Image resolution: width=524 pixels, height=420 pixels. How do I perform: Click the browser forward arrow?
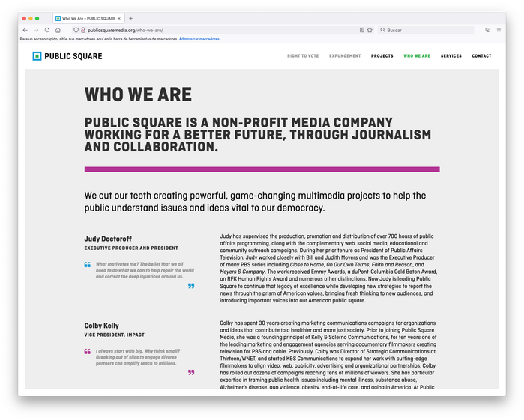pyautogui.click(x=36, y=30)
